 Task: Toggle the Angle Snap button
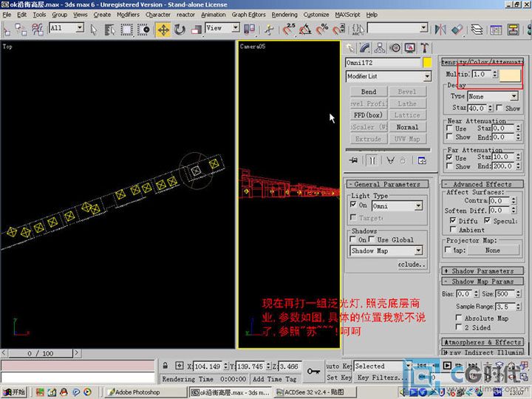pyautogui.click(x=305, y=30)
